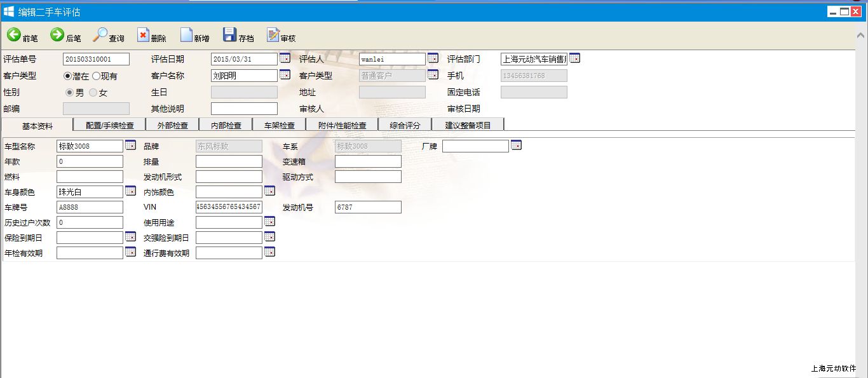The width and height of the screenshot is (868, 378).
Task: Switch to the 外部检查 tab
Action: (172, 125)
